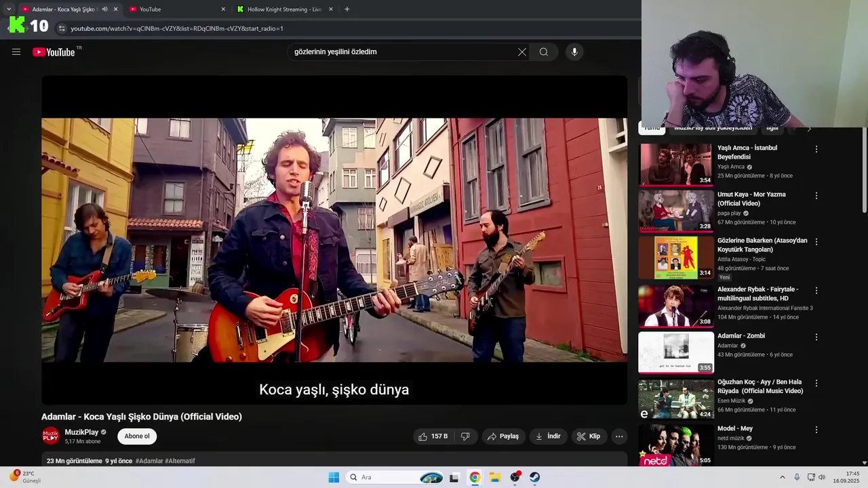
Task: Open the Yaşlı Amca channel name
Action: click(x=731, y=167)
